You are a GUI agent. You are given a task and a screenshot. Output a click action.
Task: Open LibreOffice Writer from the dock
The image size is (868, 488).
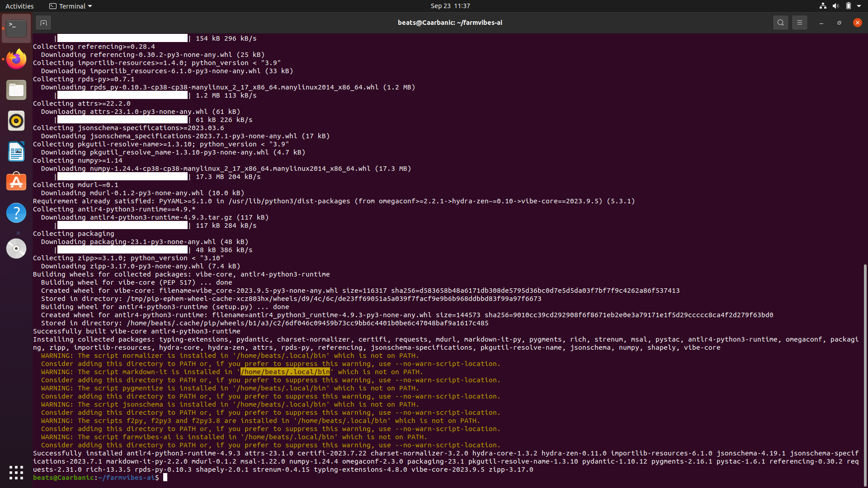click(x=16, y=151)
